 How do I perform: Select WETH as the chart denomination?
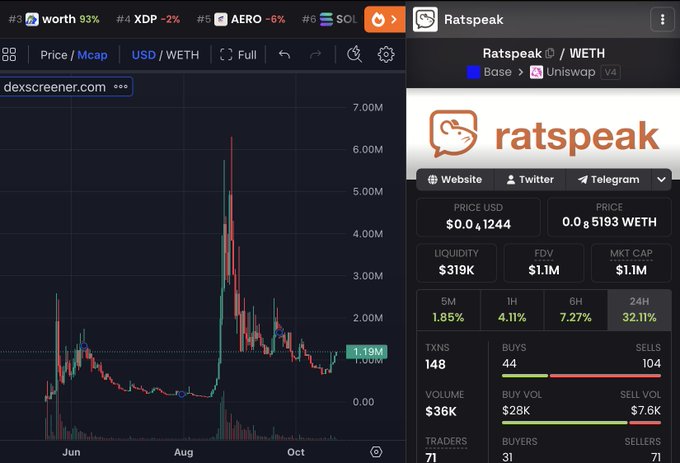[x=182, y=55]
